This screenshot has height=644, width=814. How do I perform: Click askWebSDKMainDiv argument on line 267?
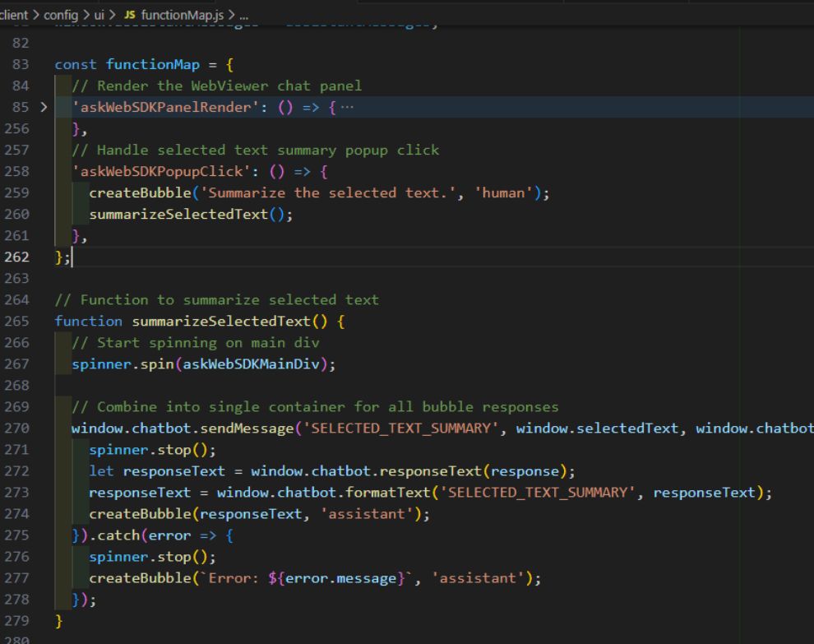(251, 364)
